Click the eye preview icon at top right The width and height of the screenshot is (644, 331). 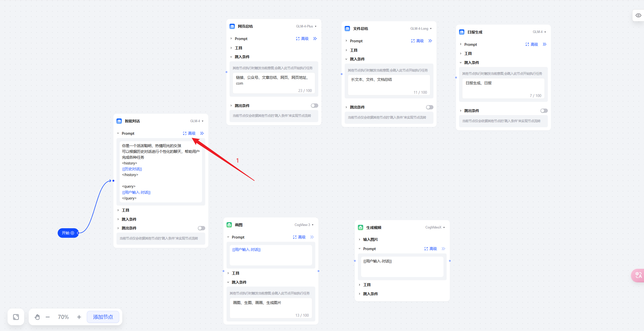pos(638,15)
